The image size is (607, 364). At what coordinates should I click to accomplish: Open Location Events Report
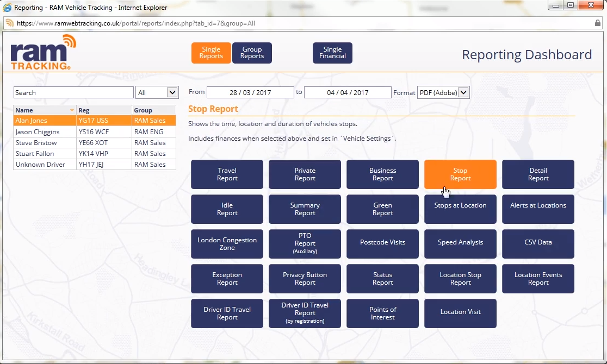538,279
